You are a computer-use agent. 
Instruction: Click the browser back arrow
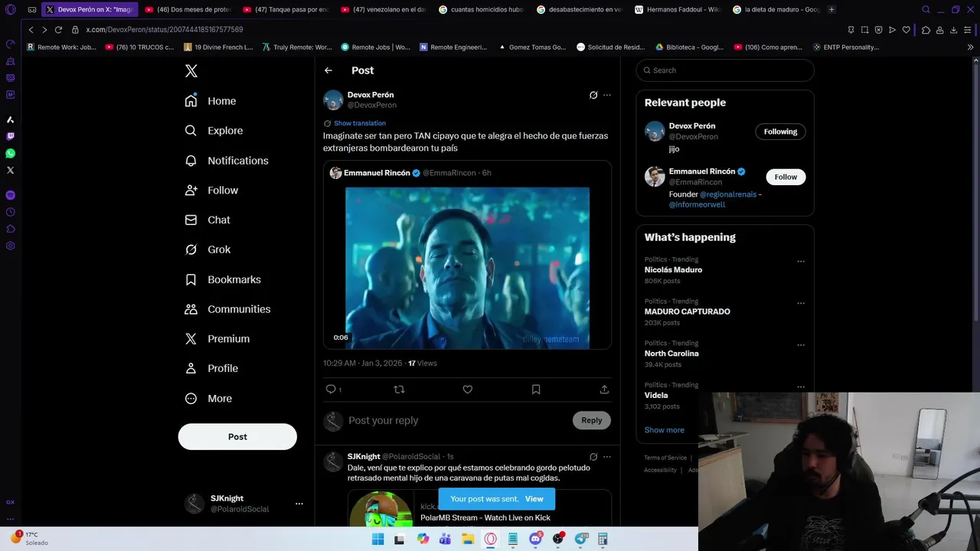point(31,30)
